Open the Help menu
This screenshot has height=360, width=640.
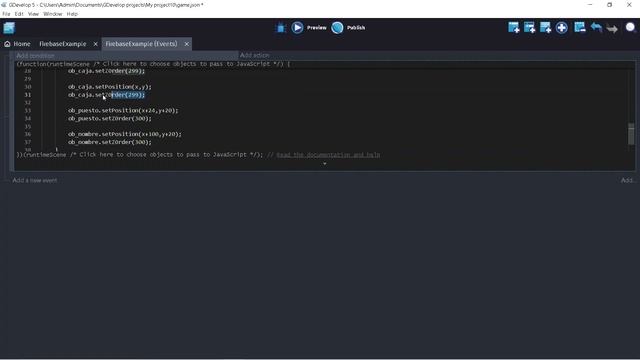pos(72,14)
